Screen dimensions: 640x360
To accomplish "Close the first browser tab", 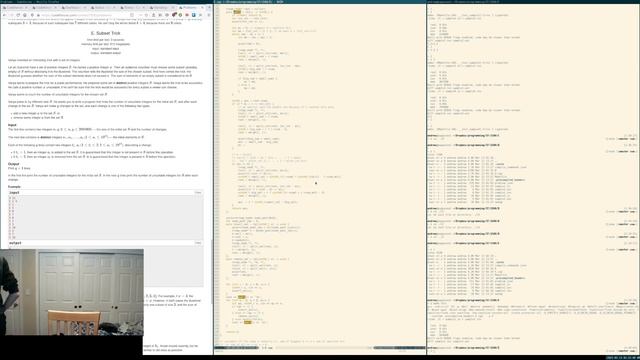I will (x=26, y=7).
